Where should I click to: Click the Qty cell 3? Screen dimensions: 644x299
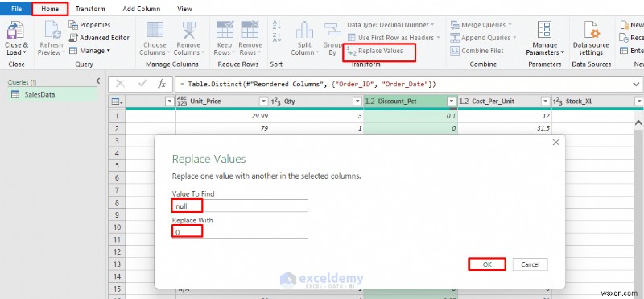316,116
